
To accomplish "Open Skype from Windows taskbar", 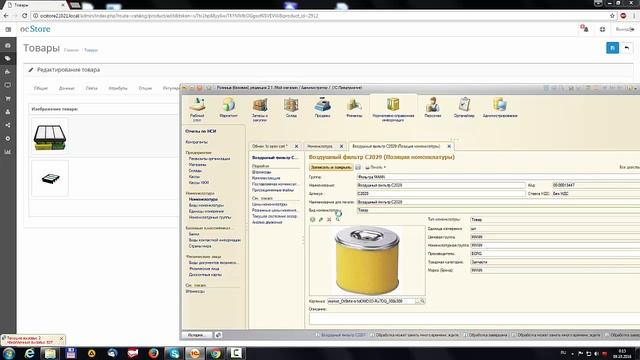I will pos(174,353).
